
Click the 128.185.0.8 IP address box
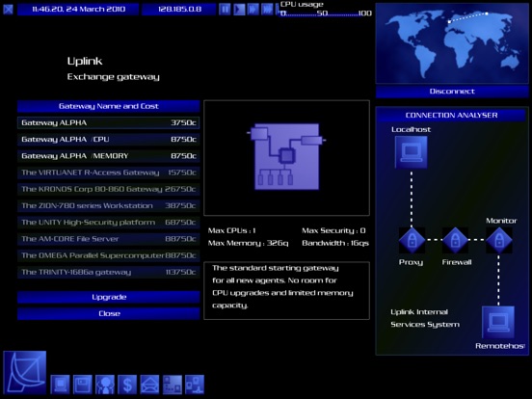pyautogui.click(x=179, y=10)
